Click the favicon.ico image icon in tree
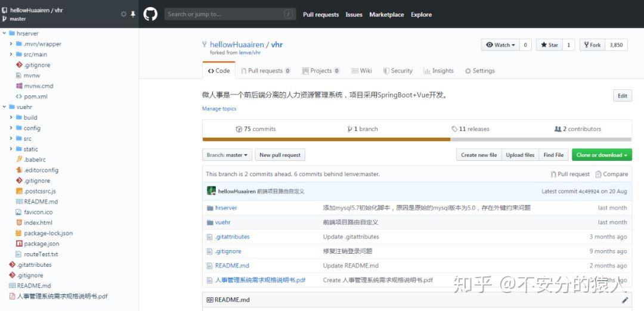 (x=18, y=212)
